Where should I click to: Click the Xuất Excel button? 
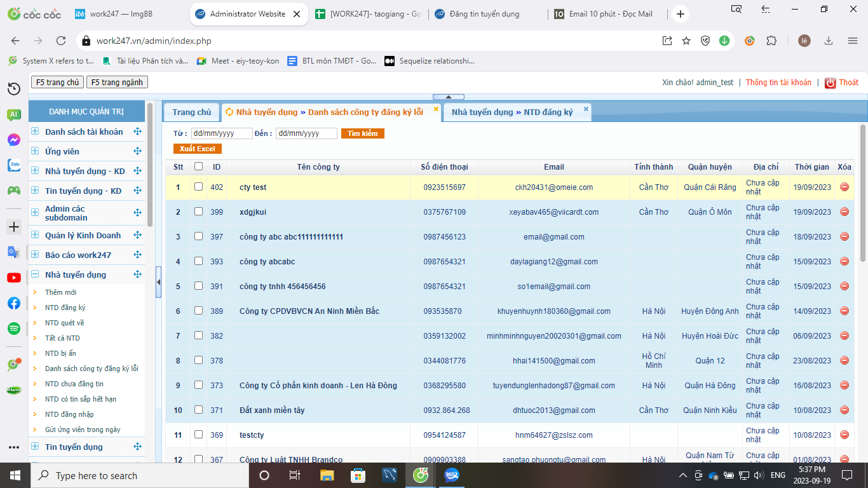[x=197, y=149]
